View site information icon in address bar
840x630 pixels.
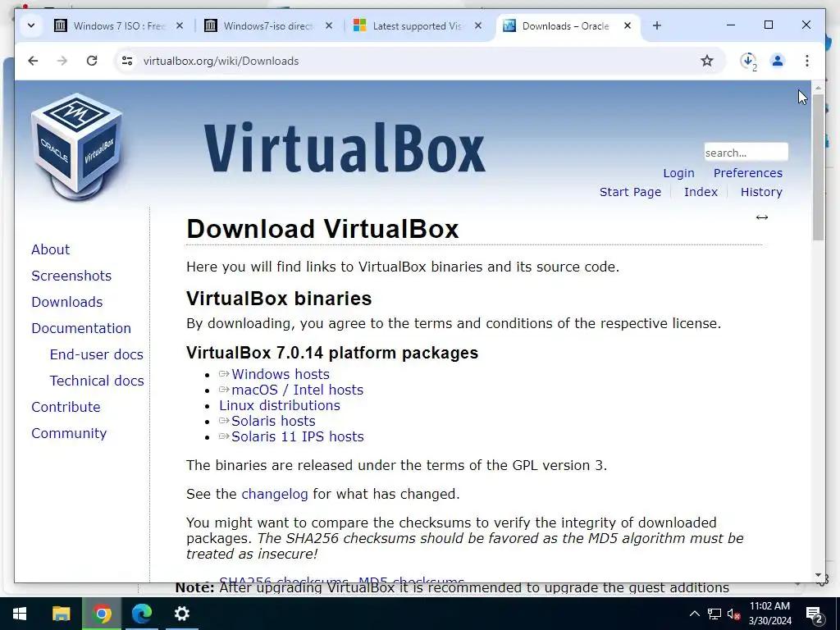pyautogui.click(x=127, y=61)
